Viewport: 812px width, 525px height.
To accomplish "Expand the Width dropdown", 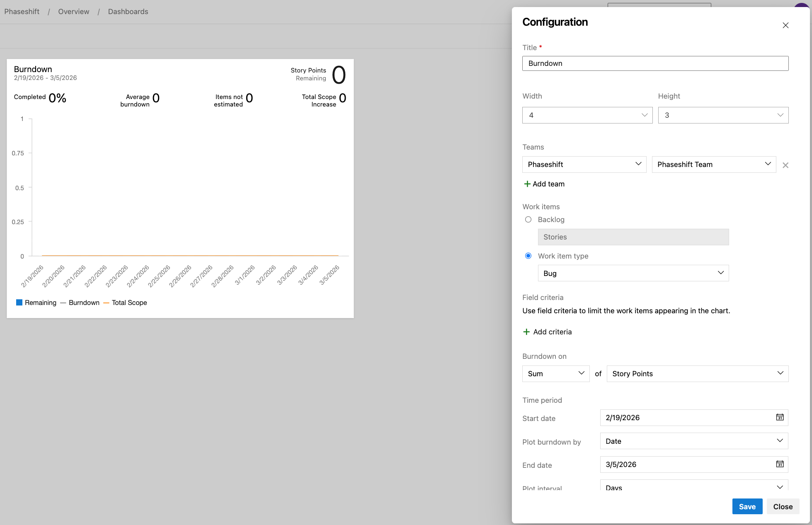I will pos(587,115).
